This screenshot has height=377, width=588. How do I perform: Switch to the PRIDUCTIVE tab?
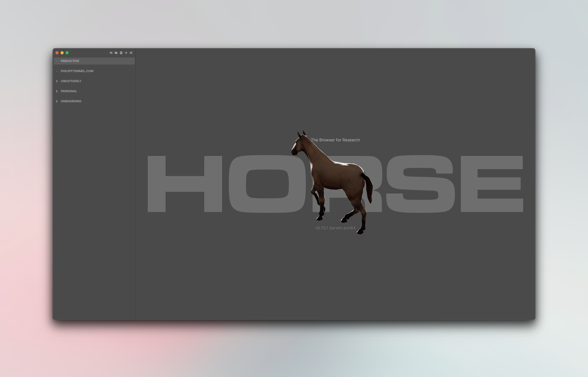(x=70, y=61)
